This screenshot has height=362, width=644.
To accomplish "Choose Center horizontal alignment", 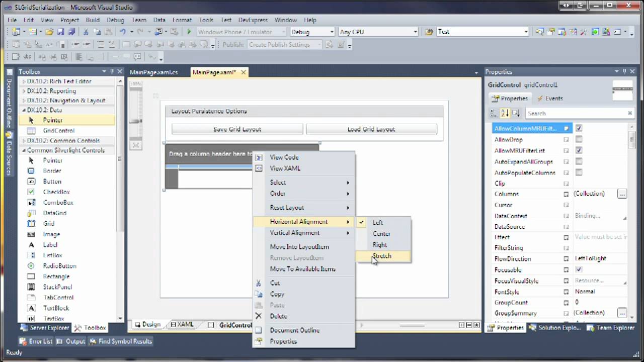I will (x=383, y=234).
